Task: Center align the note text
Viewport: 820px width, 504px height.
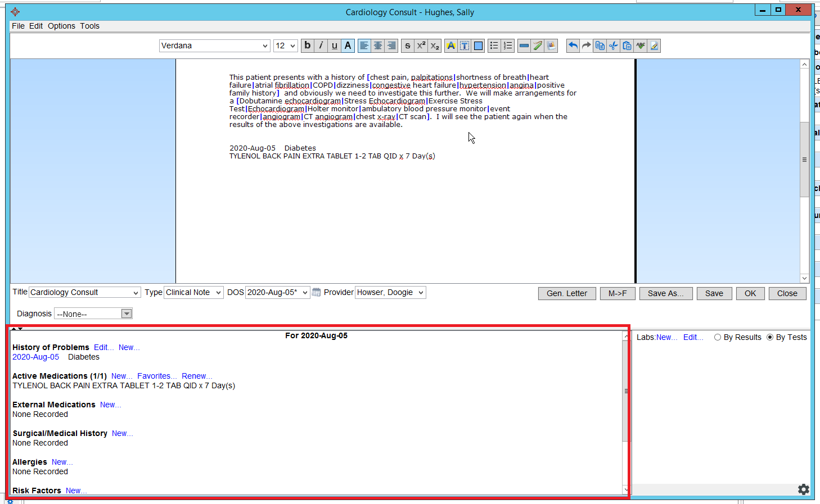Action: coord(378,46)
